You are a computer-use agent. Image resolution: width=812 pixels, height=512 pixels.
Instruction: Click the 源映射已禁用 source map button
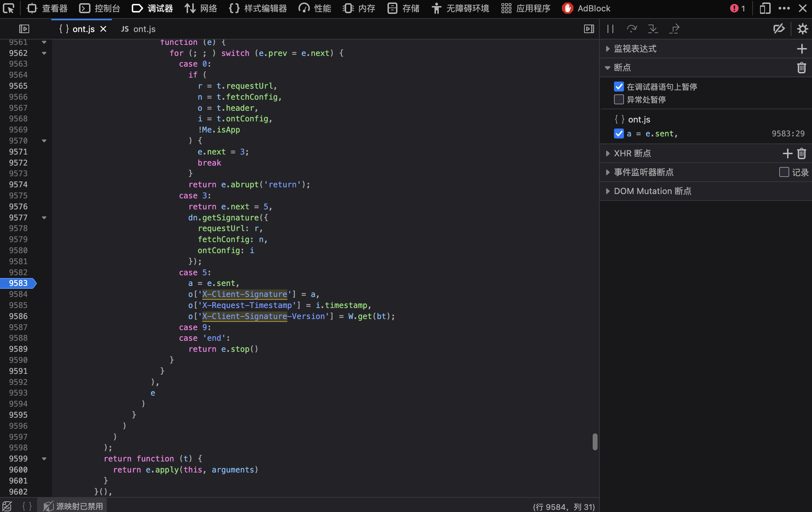point(73,506)
